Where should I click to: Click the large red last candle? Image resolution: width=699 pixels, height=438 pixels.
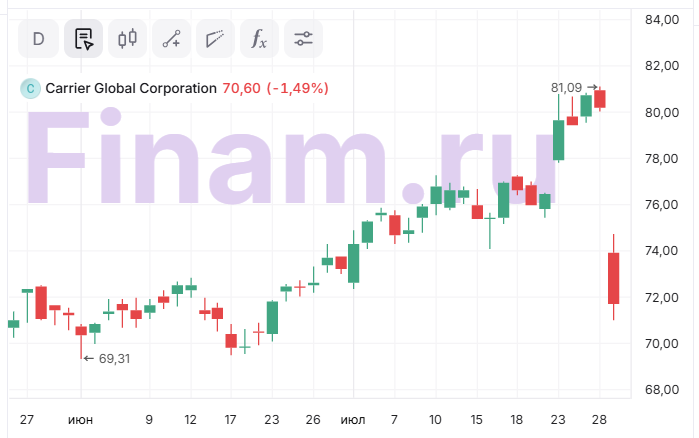pos(613,278)
